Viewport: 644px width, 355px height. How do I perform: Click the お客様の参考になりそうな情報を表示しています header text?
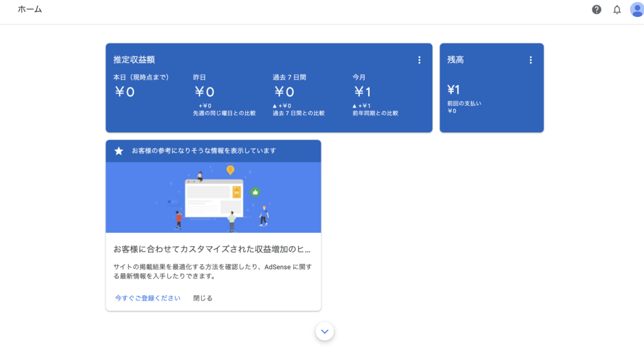204,151
